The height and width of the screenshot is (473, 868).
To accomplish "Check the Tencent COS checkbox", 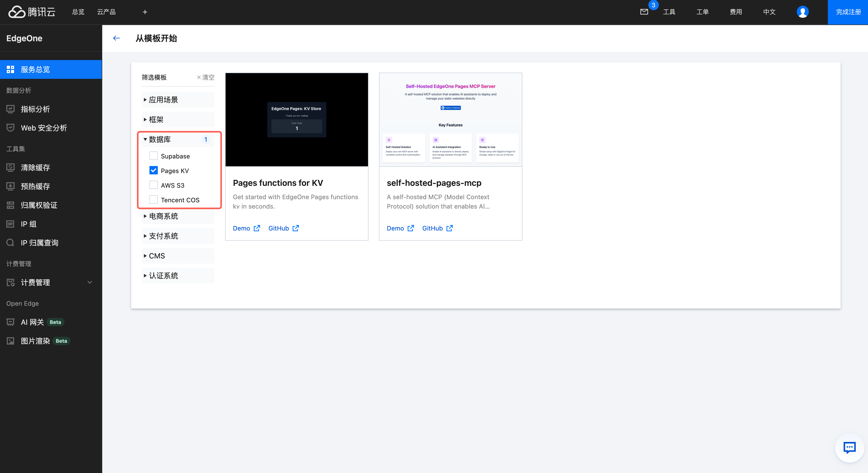I will click(153, 200).
